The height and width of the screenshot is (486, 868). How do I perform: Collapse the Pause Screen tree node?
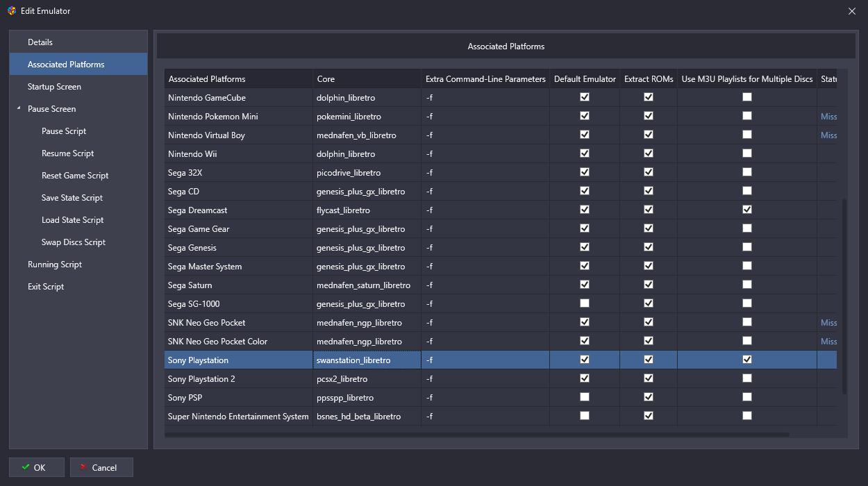19,109
